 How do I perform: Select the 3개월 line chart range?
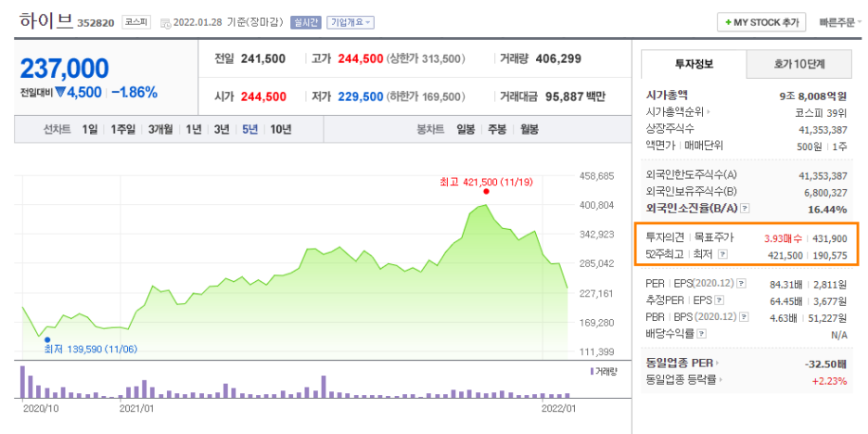tap(160, 130)
